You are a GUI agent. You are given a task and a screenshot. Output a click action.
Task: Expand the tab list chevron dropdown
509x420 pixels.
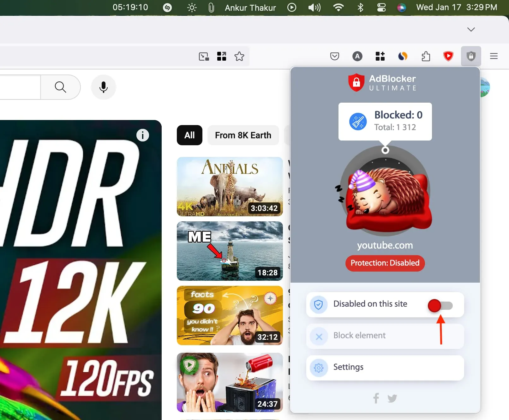click(x=471, y=29)
